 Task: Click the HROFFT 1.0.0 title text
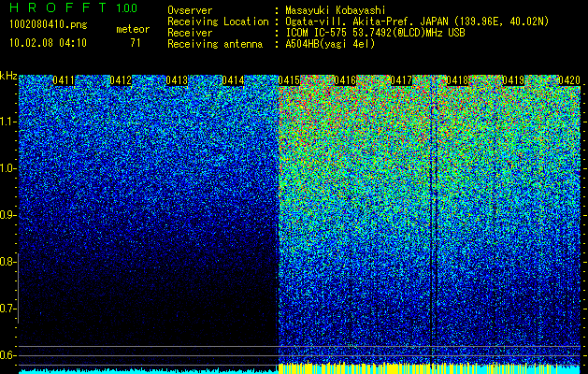[x=74, y=7]
